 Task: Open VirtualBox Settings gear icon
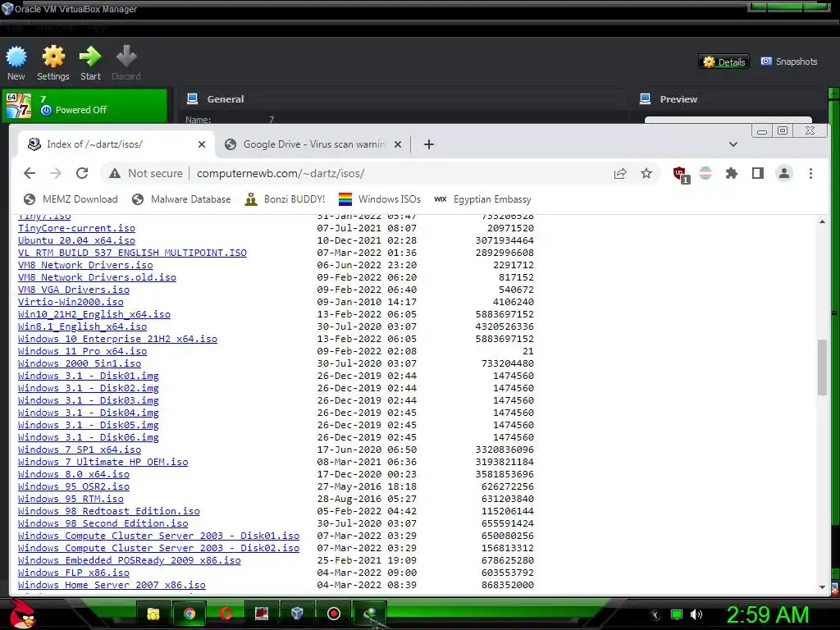(x=53, y=63)
